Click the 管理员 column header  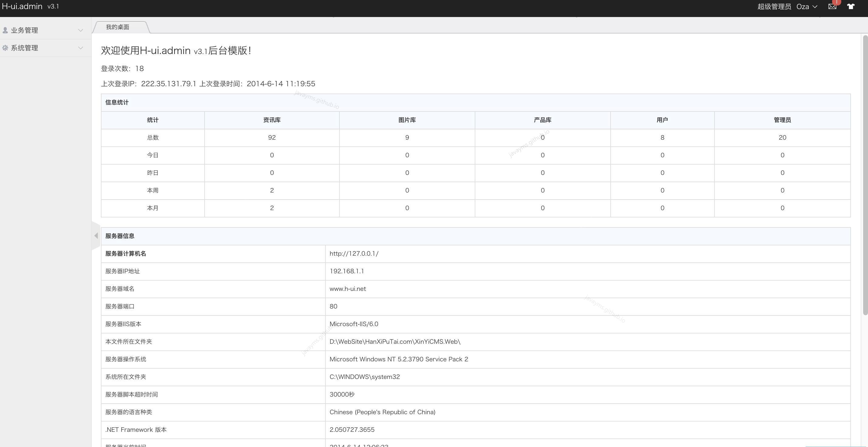tap(782, 120)
